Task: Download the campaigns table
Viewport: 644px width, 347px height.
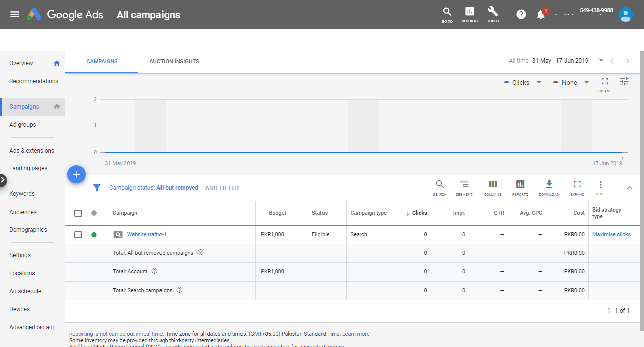Action: [x=549, y=187]
